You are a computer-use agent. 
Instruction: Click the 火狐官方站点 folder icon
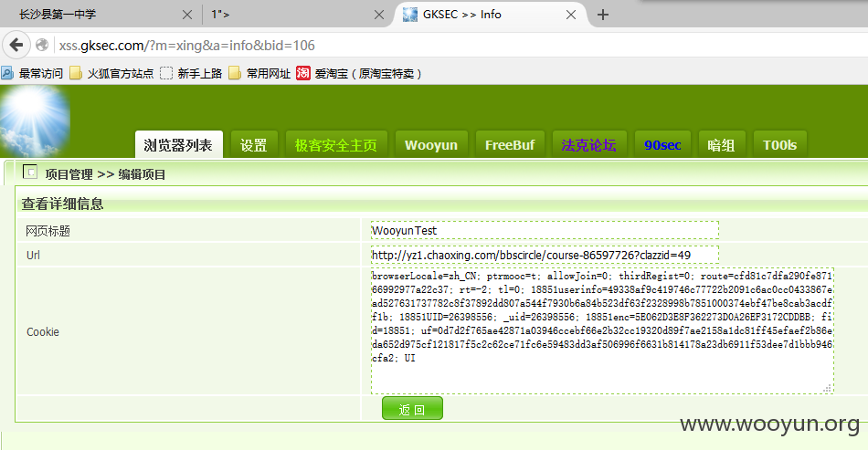[x=76, y=73]
